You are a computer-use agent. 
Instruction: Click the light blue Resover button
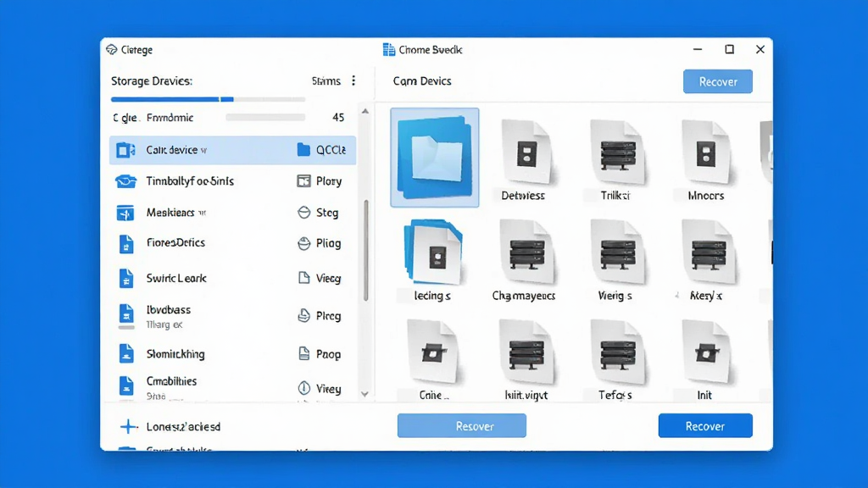click(x=462, y=426)
